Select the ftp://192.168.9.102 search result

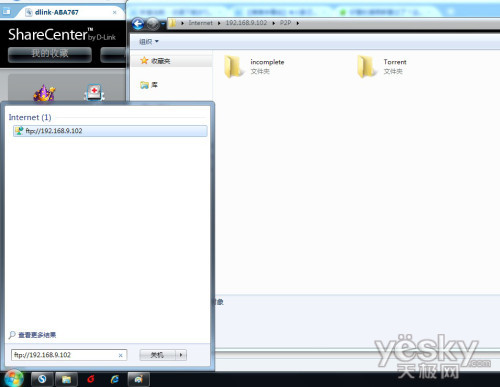click(110, 131)
